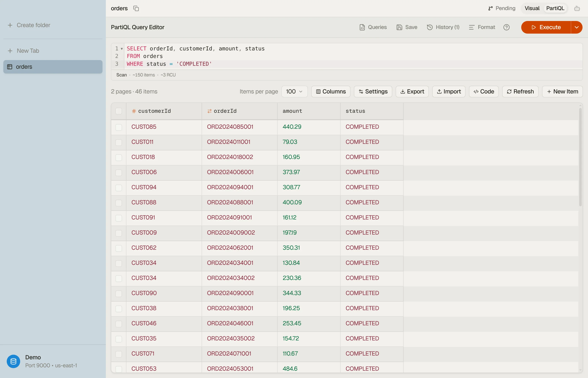Import items into the table
This screenshot has width=588, height=378.
tap(449, 92)
